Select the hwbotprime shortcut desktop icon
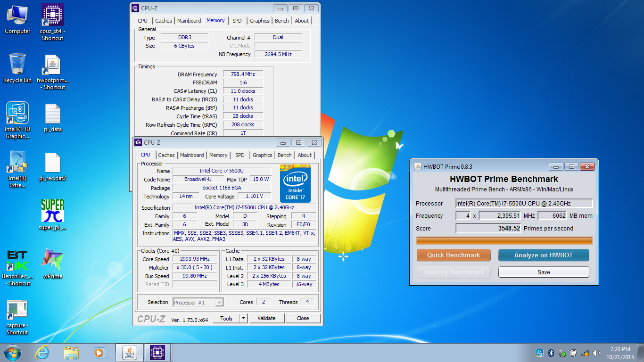644x362 pixels. tap(52, 72)
